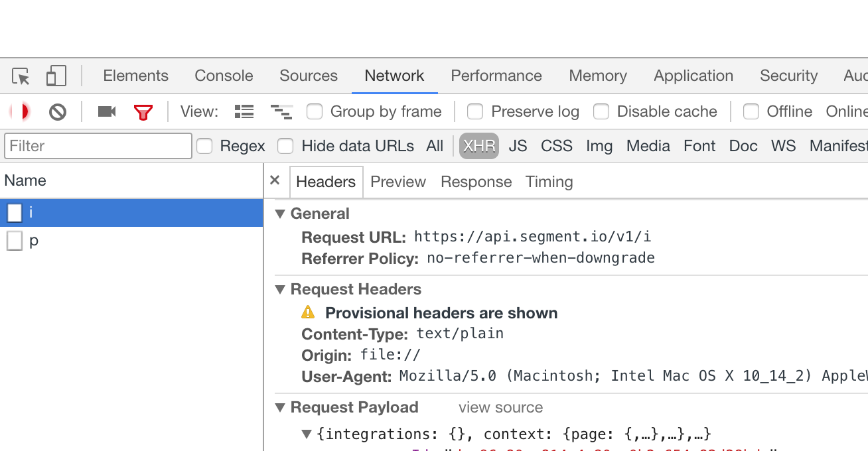Collapse the Request Headers section

pos(280,289)
